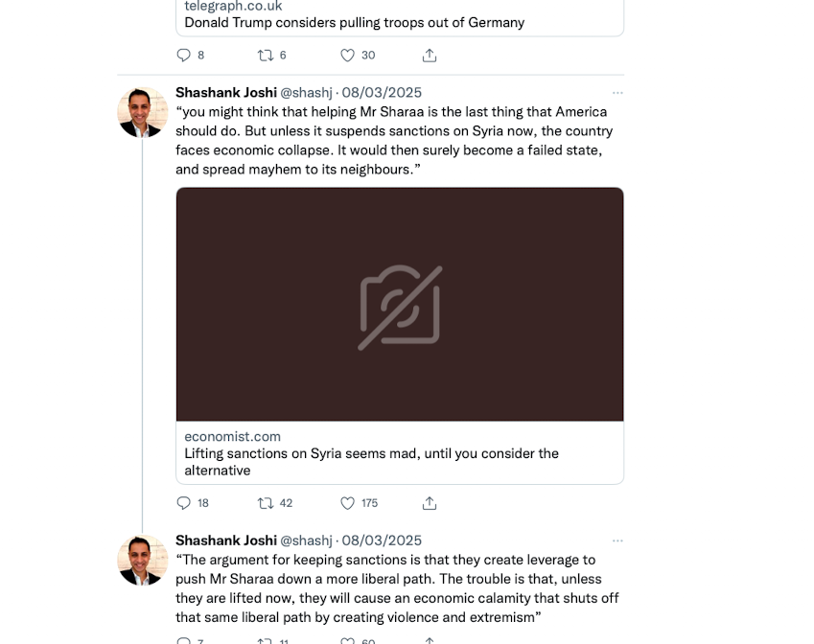Open the 08/03/2025 date on sanctions tweet
This screenshot has height=644, width=814.
tap(382, 93)
